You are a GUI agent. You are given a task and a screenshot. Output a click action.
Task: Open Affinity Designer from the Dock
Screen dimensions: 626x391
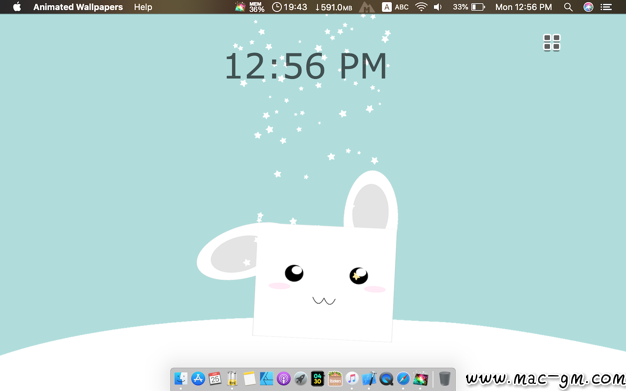(266, 378)
